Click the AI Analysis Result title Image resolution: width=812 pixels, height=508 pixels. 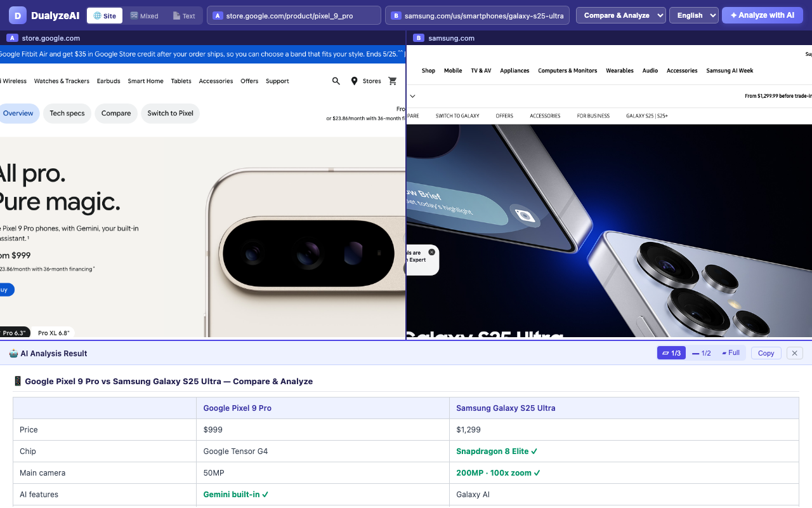(48, 353)
